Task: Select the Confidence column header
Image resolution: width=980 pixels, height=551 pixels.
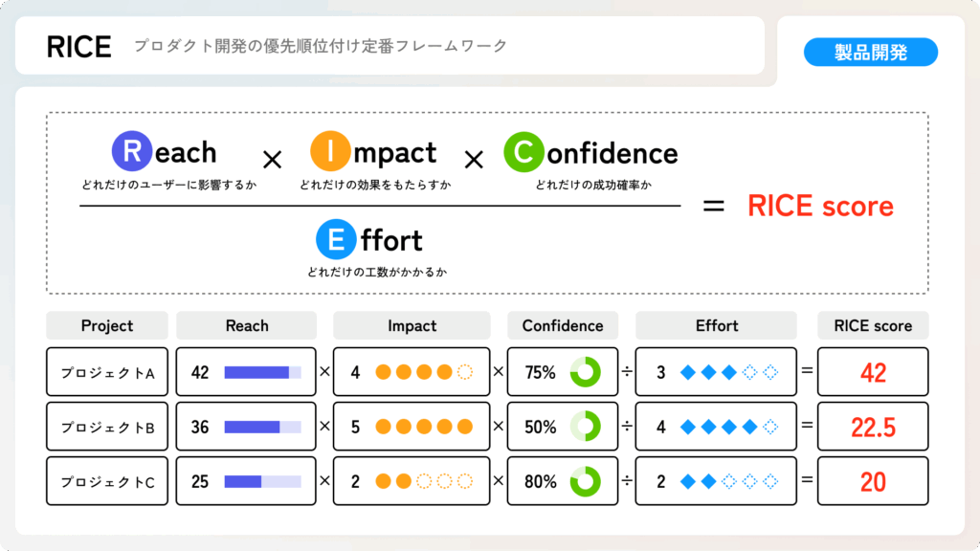Action: coord(563,325)
